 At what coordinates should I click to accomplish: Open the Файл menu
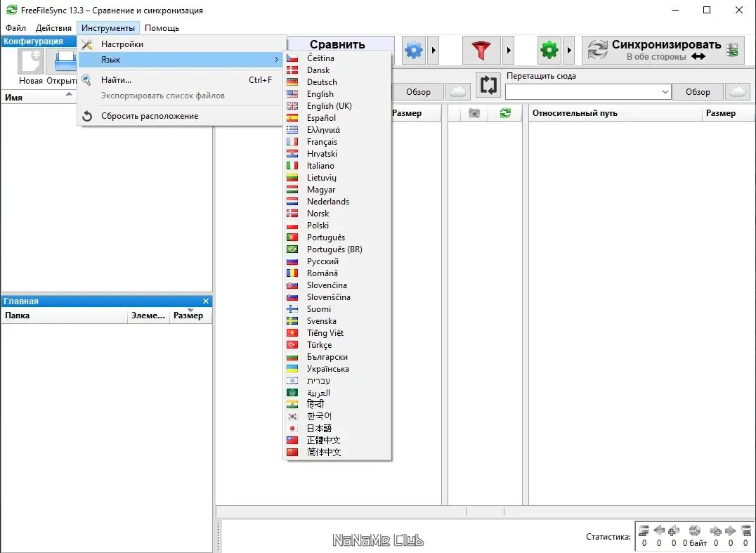[x=16, y=28]
